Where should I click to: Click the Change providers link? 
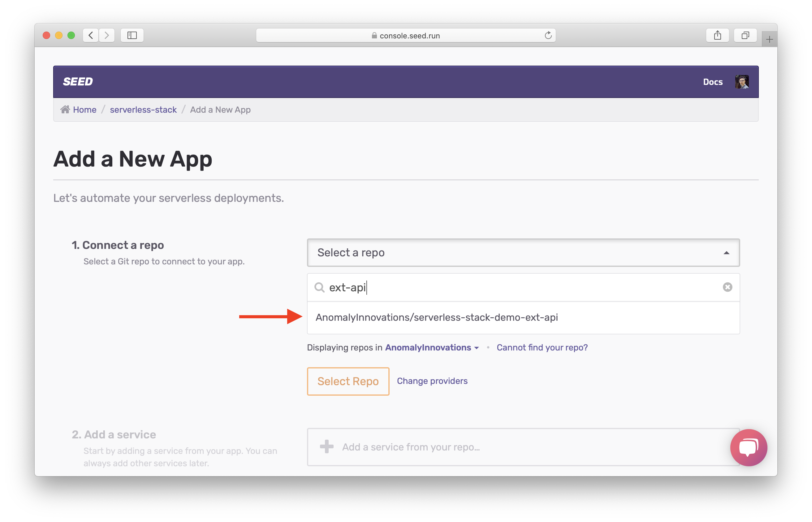click(x=432, y=381)
